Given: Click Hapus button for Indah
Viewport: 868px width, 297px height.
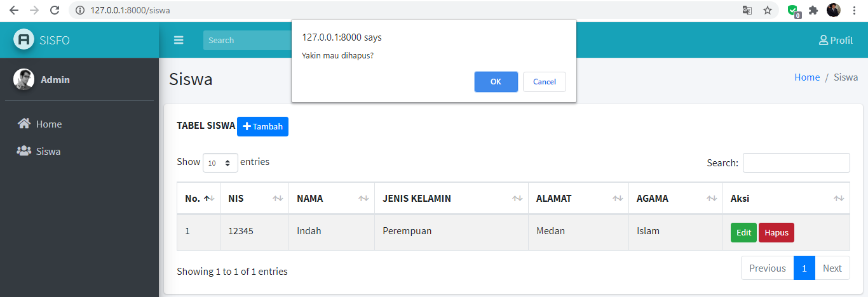Looking at the screenshot, I should 776,232.
